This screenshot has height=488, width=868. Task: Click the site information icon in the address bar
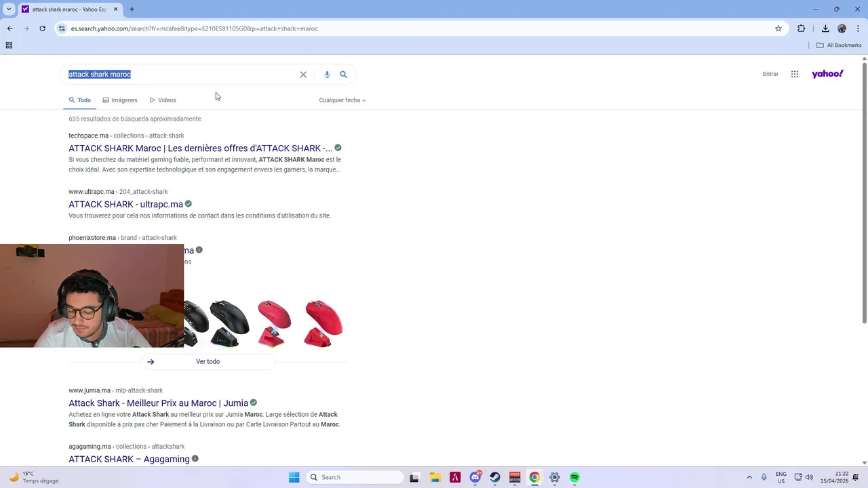click(x=62, y=28)
